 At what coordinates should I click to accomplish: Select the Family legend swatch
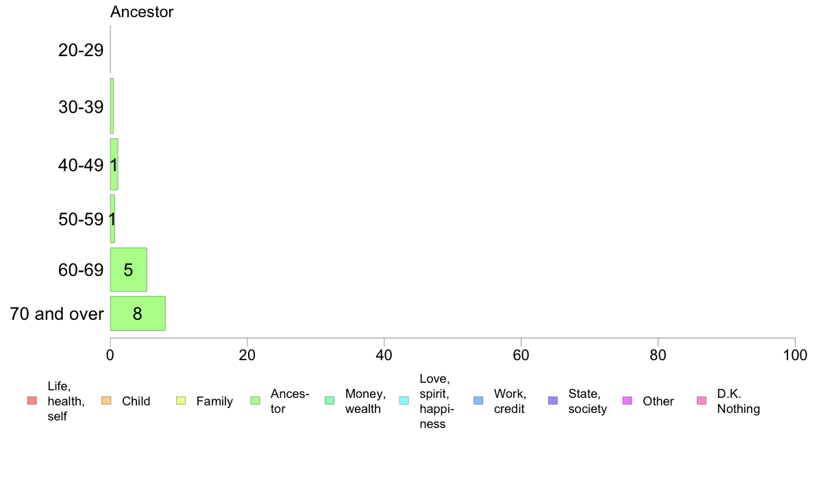coord(181,401)
